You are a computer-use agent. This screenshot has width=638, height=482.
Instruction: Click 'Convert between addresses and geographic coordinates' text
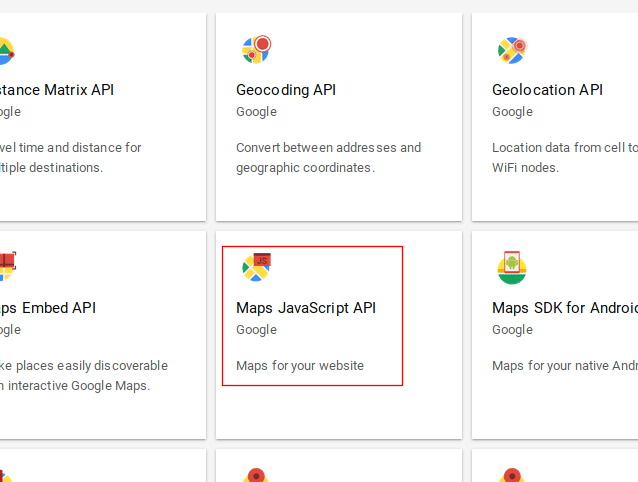tap(328, 157)
